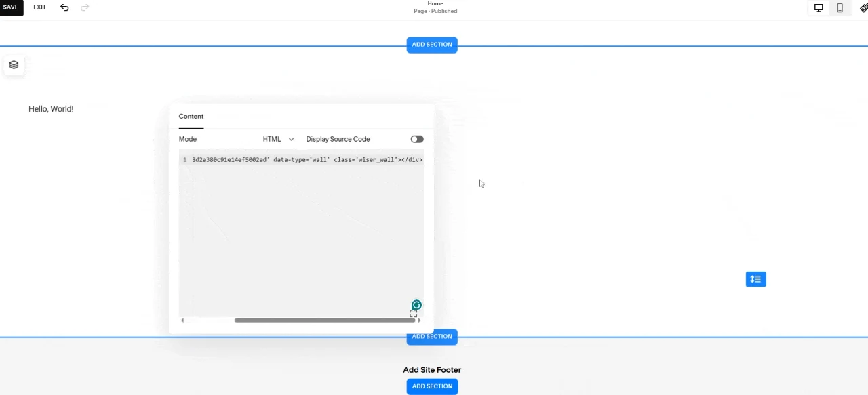Expand the code editor to fullscreen
This screenshot has height=395, width=868.
coord(413,313)
